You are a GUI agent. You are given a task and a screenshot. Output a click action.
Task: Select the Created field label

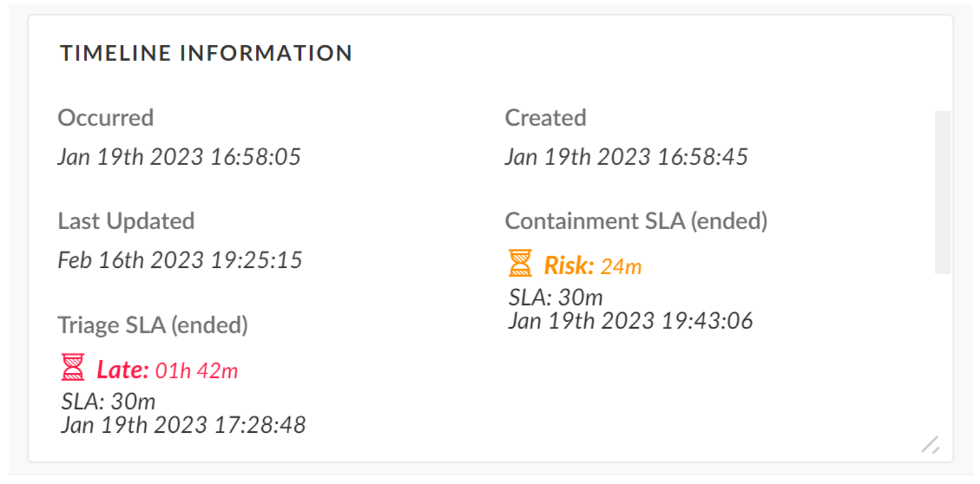[545, 118]
